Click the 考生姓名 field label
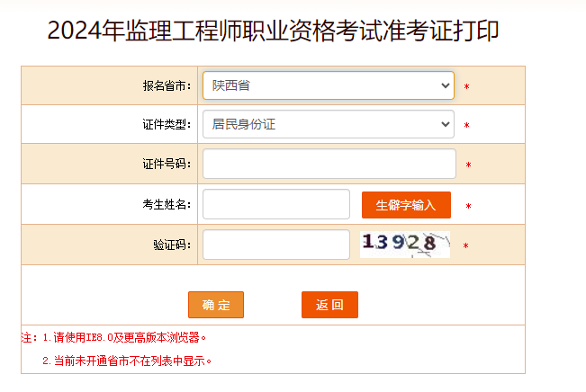The image size is (586, 392). 167,205
